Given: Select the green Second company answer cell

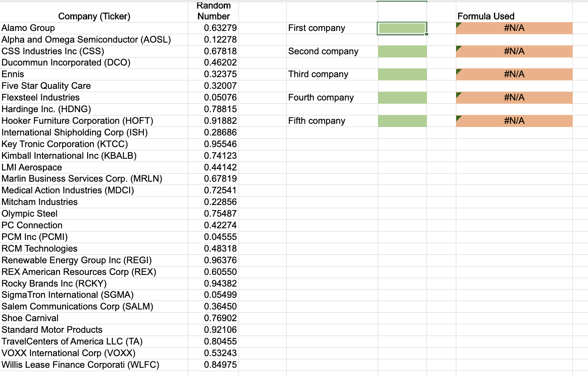Looking at the screenshot, I should click(402, 51).
